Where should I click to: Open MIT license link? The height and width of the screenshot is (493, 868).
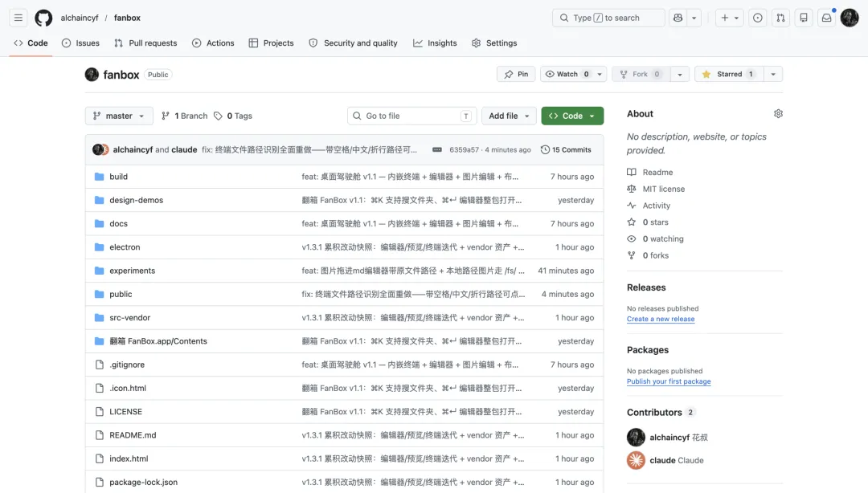(656, 189)
